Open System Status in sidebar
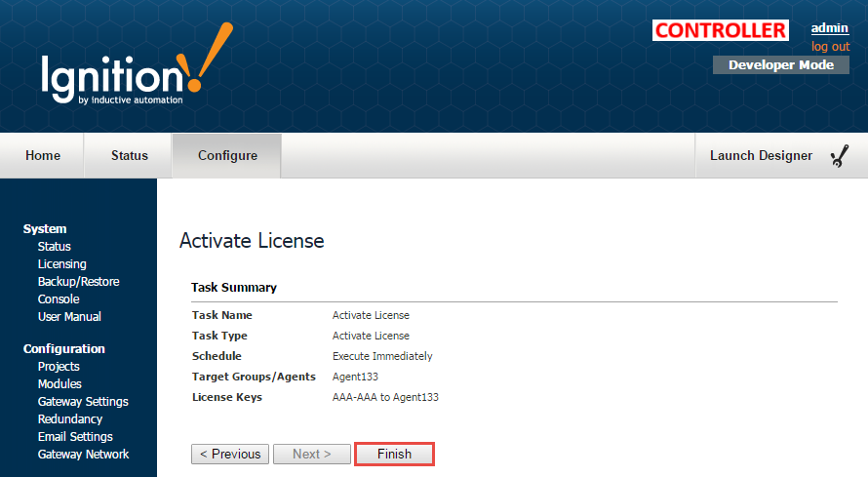This screenshot has width=868, height=477. [55, 246]
